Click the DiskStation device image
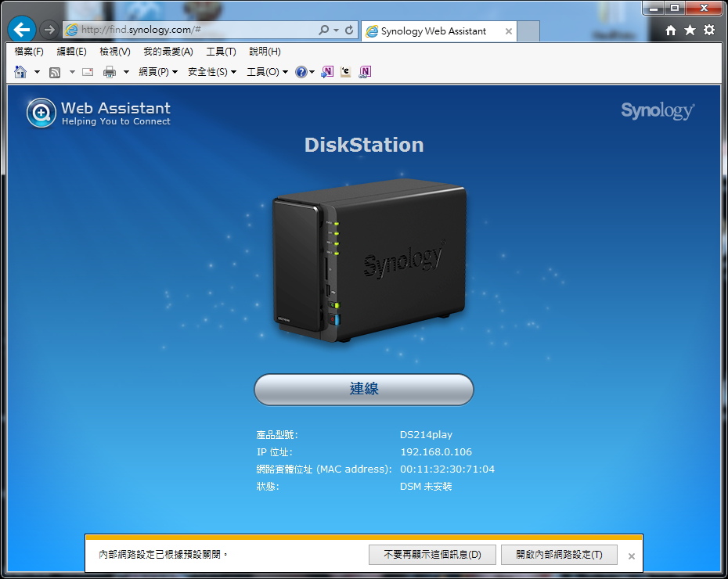 coord(369,260)
